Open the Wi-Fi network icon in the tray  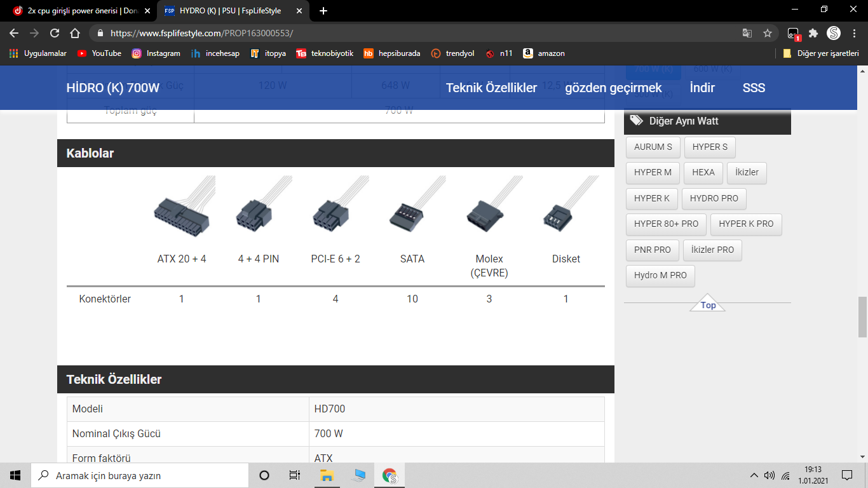(785, 475)
